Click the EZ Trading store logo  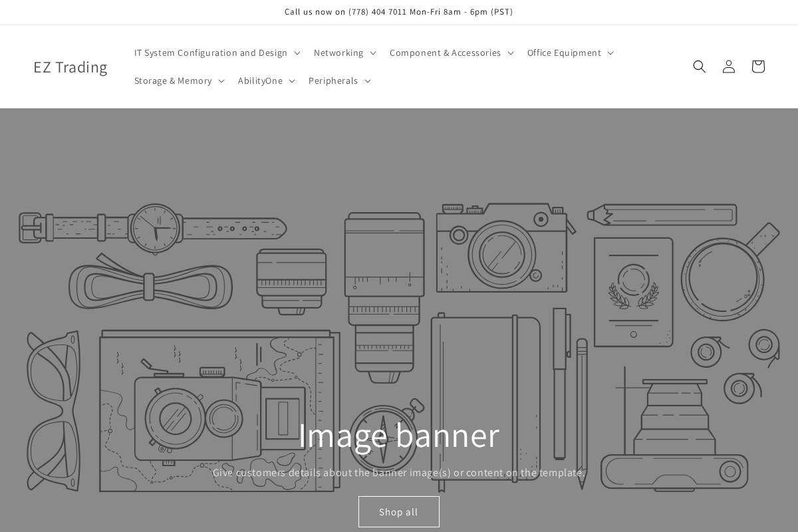70,66
